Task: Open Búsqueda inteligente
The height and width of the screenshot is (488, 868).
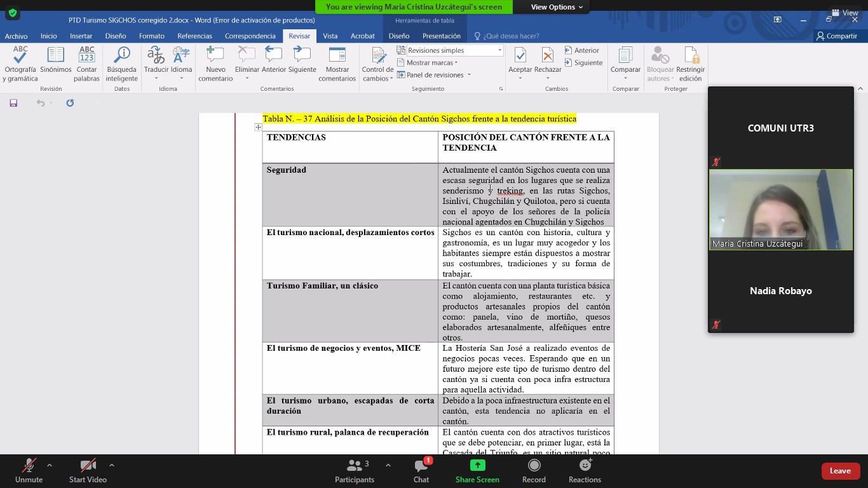Action: point(121,64)
